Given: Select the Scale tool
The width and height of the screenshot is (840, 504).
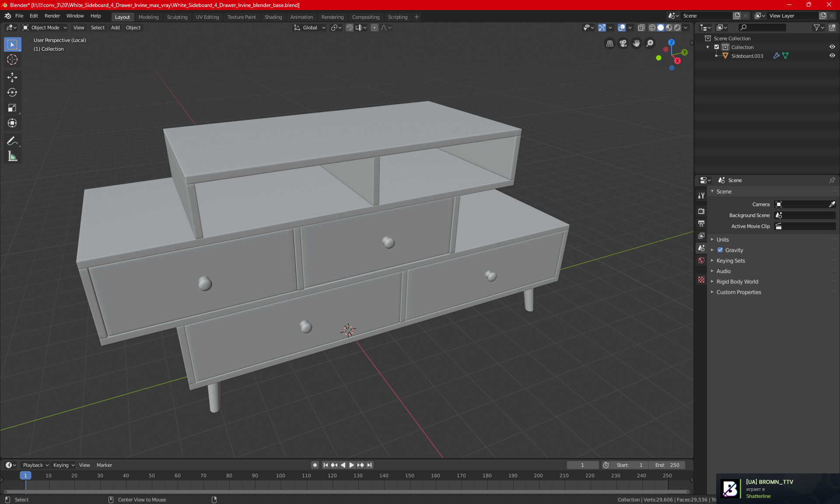Looking at the screenshot, I should (x=12, y=108).
